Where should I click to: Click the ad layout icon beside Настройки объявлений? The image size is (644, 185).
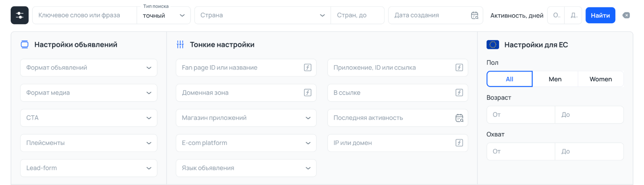24,45
